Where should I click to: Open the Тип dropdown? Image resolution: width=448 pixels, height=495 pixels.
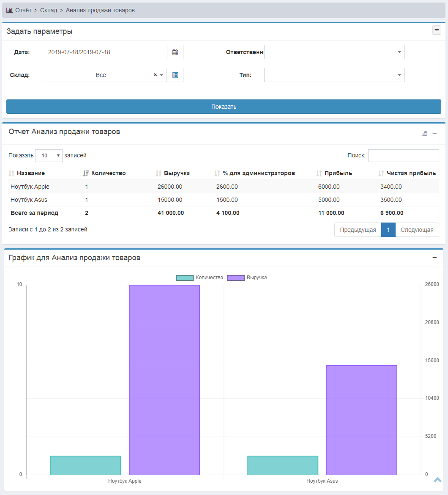pos(334,75)
